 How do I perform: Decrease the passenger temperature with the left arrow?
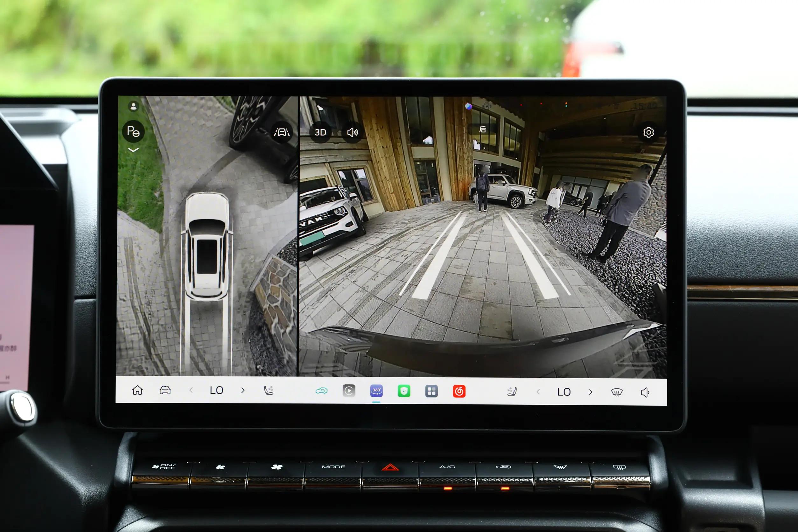[x=538, y=392]
